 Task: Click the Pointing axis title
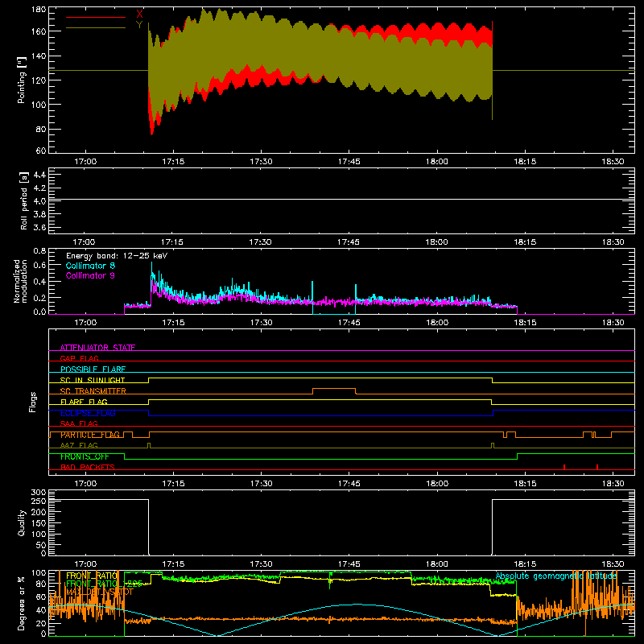pyautogui.click(x=22, y=80)
